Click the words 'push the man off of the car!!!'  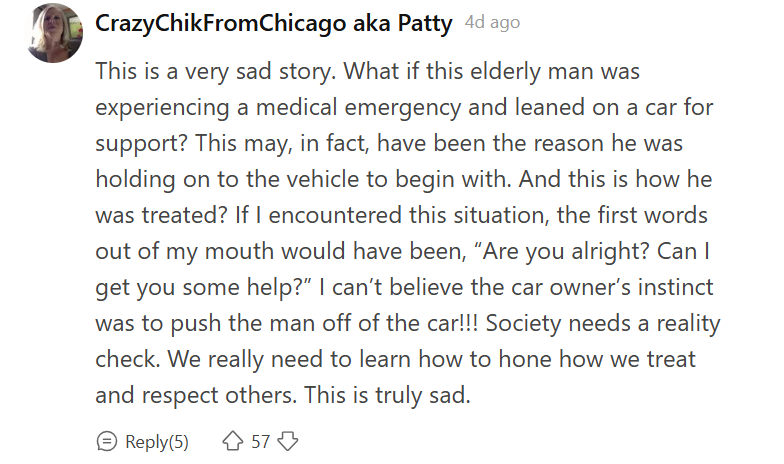pos(324,324)
